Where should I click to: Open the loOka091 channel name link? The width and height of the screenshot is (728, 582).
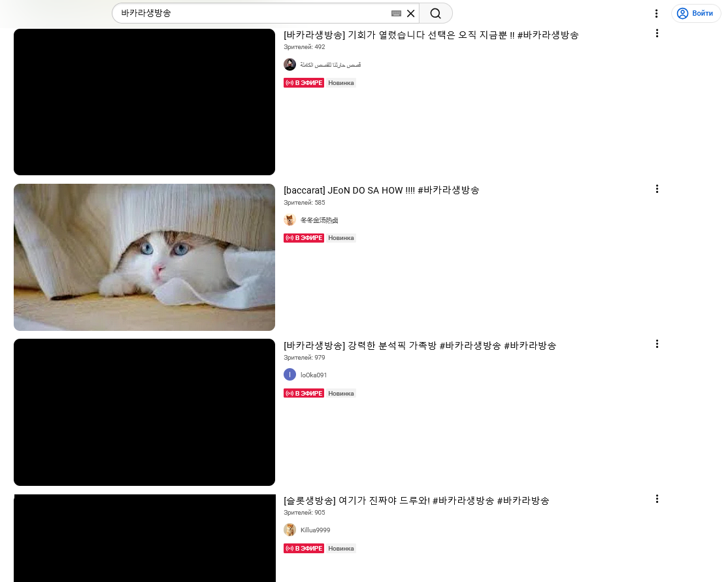(x=314, y=375)
